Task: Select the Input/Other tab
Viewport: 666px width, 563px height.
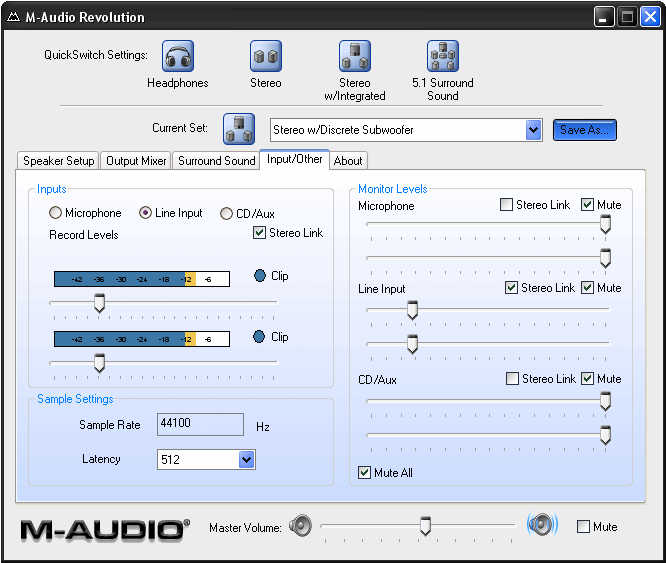Action: point(294,159)
